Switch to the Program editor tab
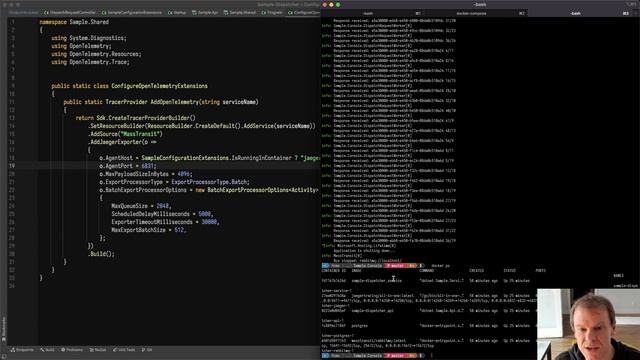The image size is (640, 360). coord(272,13)
